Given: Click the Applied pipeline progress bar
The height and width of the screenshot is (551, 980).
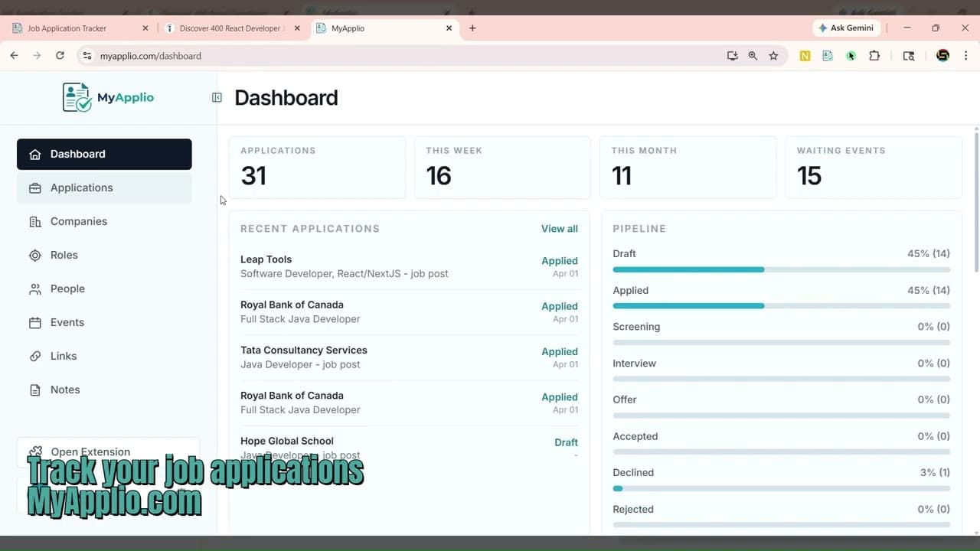Looking at the screenshot, I should [781, 306].
